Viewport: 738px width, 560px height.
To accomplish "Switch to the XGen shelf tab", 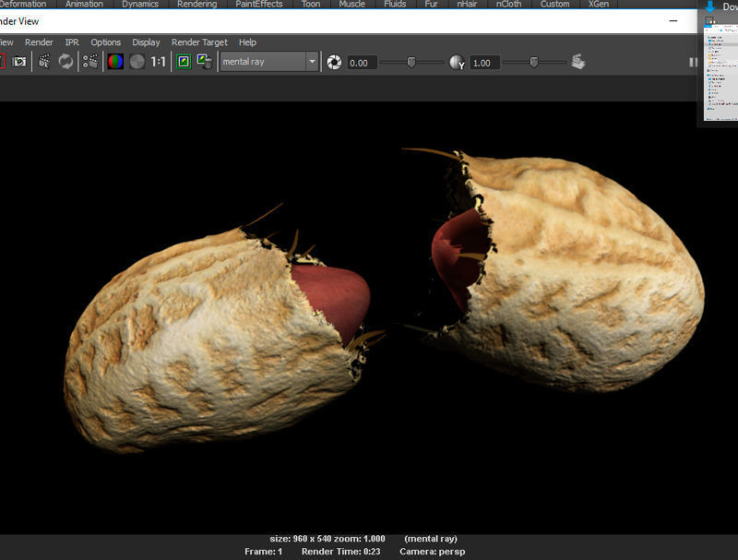I will (x=599, y=4).
